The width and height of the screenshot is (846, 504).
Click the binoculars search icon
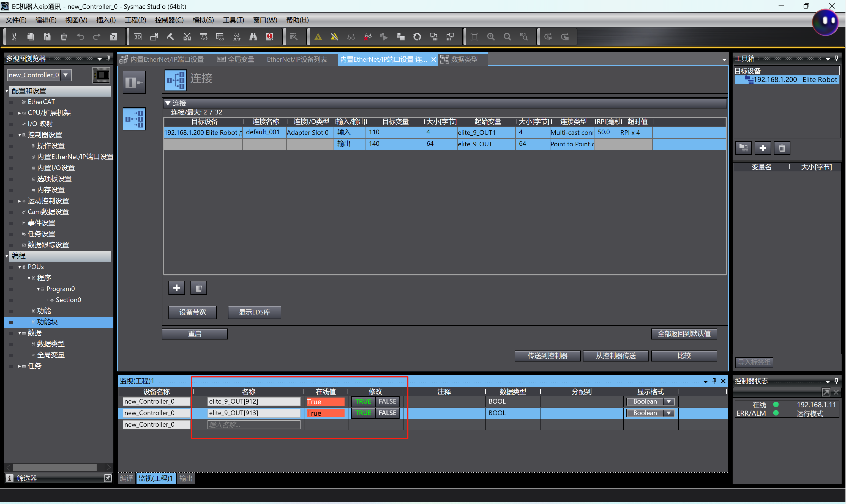(253, 37)
